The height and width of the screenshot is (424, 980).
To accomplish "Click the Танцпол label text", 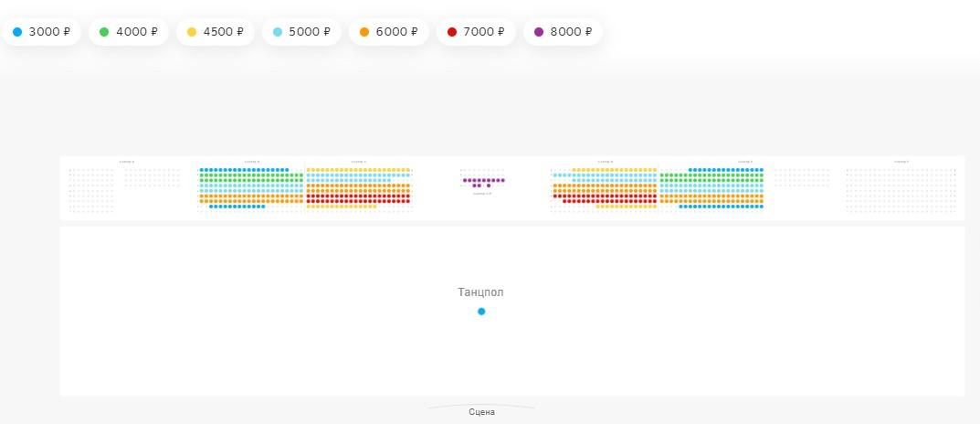I will (480, 292).
